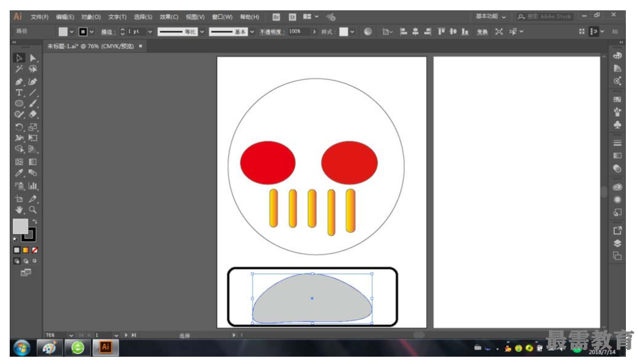This screenshot has height=364, width=638.
Task: Pick the Blend tool
Action: pyautogui.click(x=33, y=173)
